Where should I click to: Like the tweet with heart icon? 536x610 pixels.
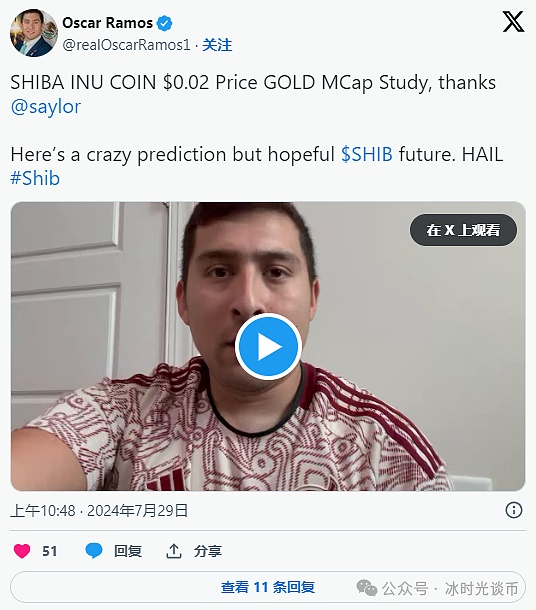22,551
